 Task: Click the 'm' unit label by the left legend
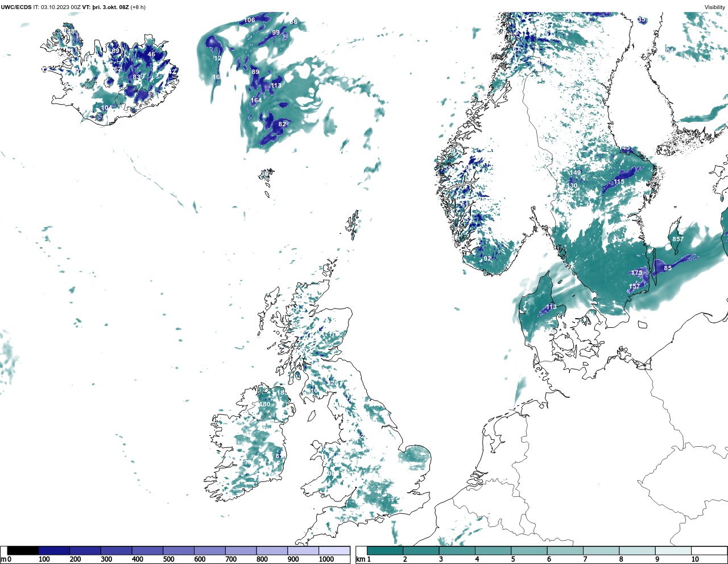3,559
